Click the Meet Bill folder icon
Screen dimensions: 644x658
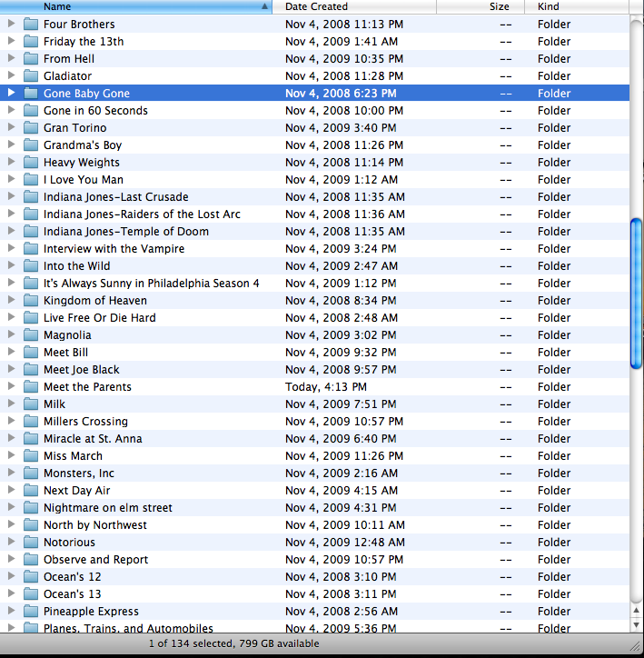31,352
